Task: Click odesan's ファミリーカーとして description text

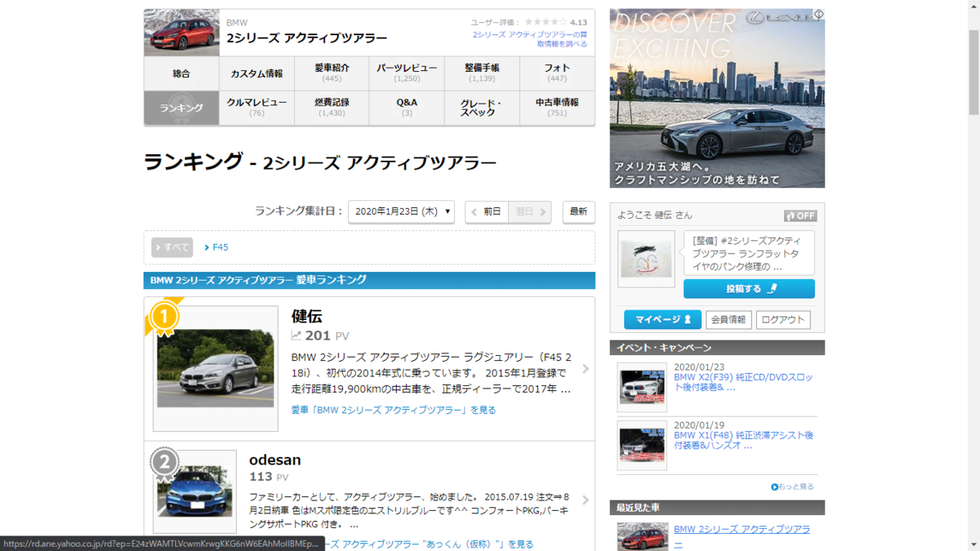Action: point(408,510)
